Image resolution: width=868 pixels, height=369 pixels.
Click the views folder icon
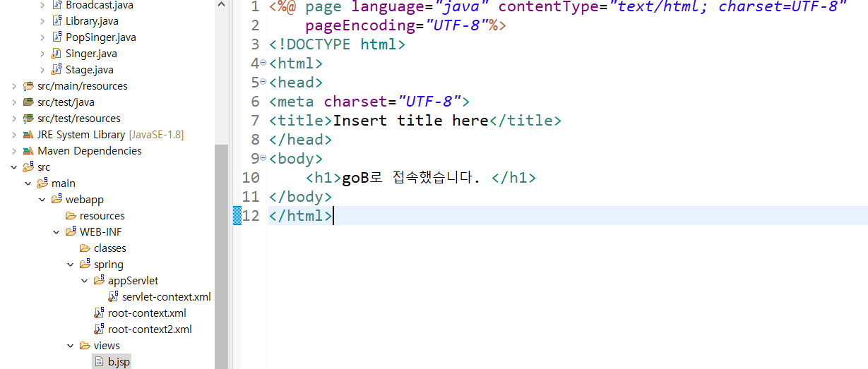coord(85,345)
